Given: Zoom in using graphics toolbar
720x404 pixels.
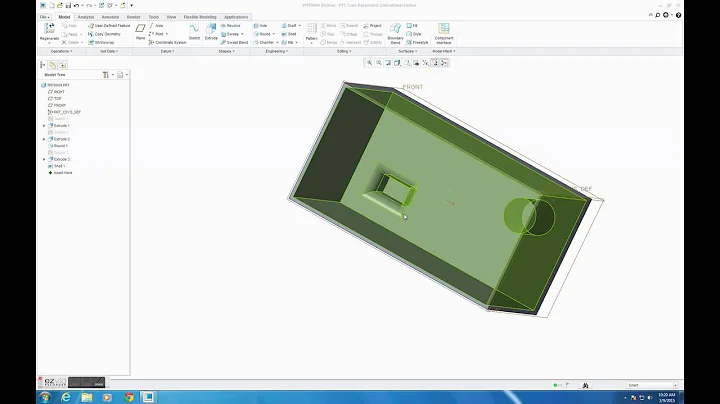Looking at the screenshot, I should click(x=369, y=63).
